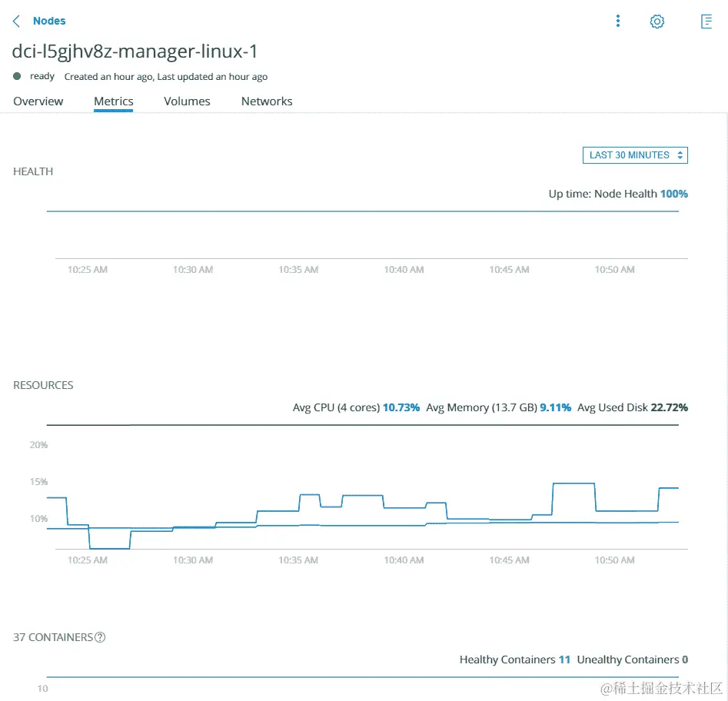This screenshot has height=701, width=728.
Task: Click the 10:45 AM label on resources chart
Action: click(510, 560)
